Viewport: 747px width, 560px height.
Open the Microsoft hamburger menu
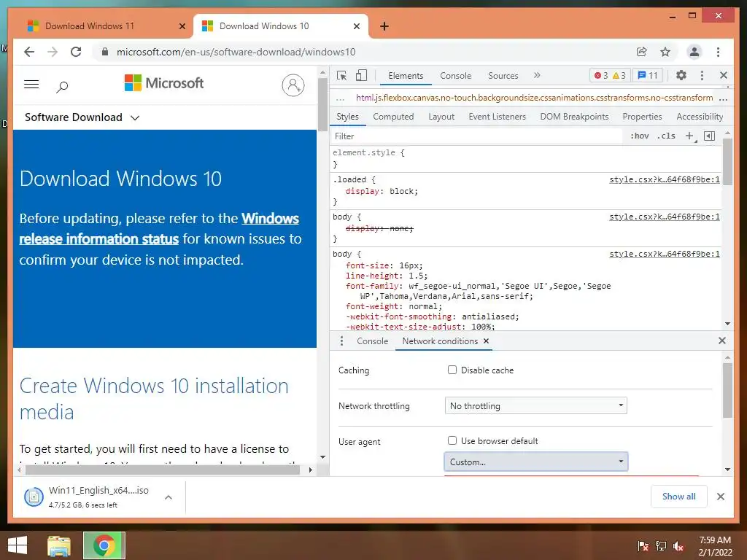(31, 85)
